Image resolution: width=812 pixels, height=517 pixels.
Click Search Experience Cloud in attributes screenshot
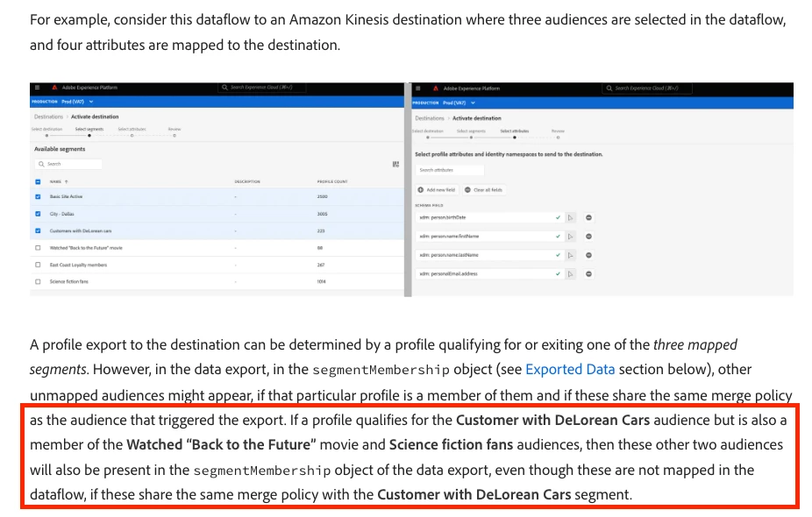point(647,89)
